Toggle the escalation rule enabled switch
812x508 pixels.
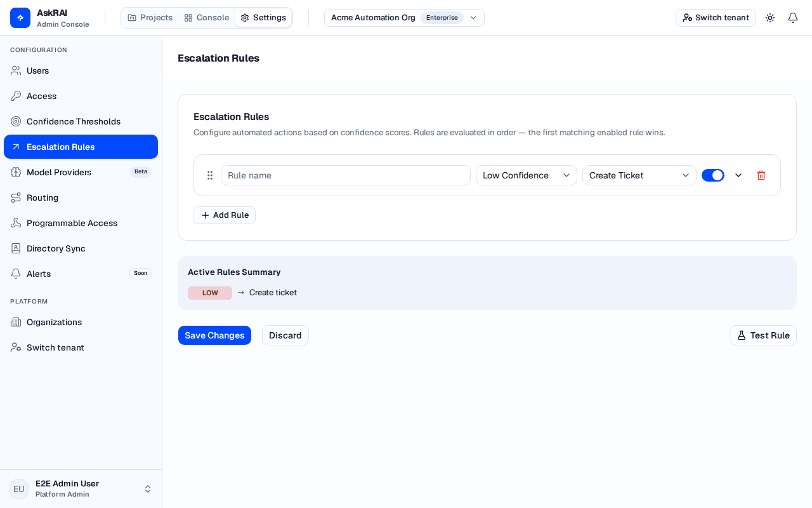click(x=713, y=175)
